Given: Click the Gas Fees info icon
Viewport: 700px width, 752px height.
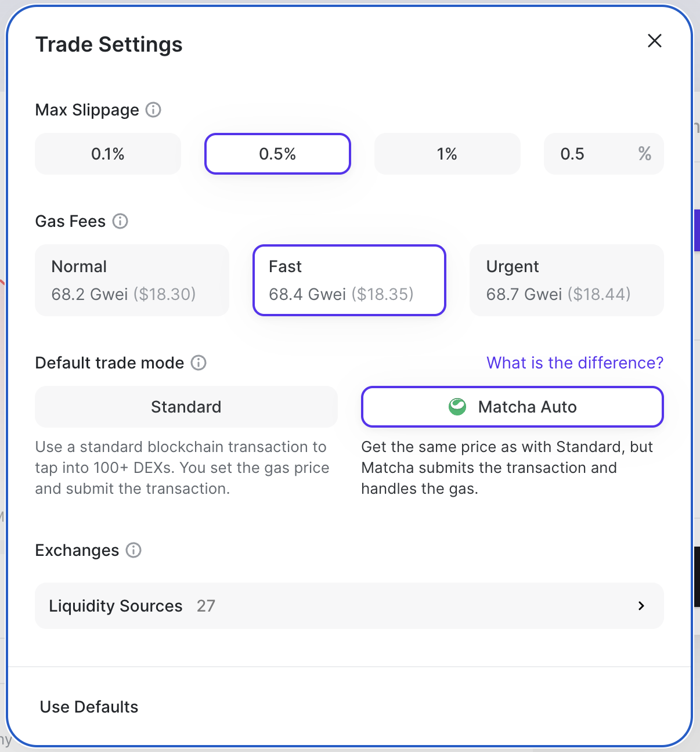Looking at the screenshot, I should [x=120, y=221].
